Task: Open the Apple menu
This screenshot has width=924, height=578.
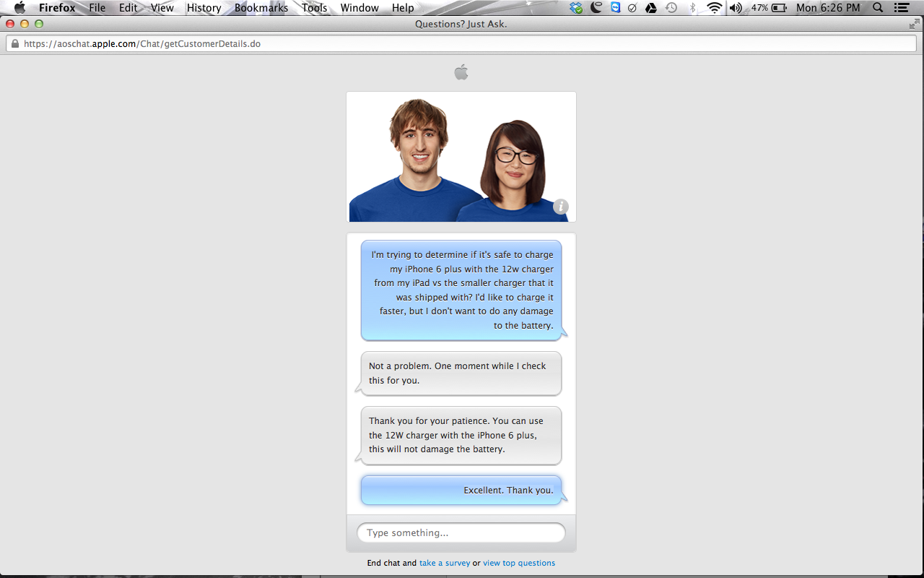Action: 19,8
